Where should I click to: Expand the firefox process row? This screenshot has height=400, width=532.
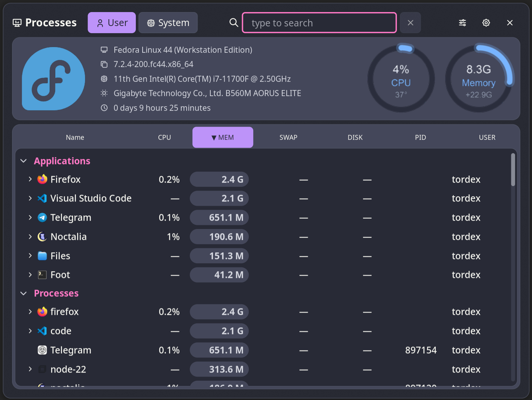(x=30, y=311)
